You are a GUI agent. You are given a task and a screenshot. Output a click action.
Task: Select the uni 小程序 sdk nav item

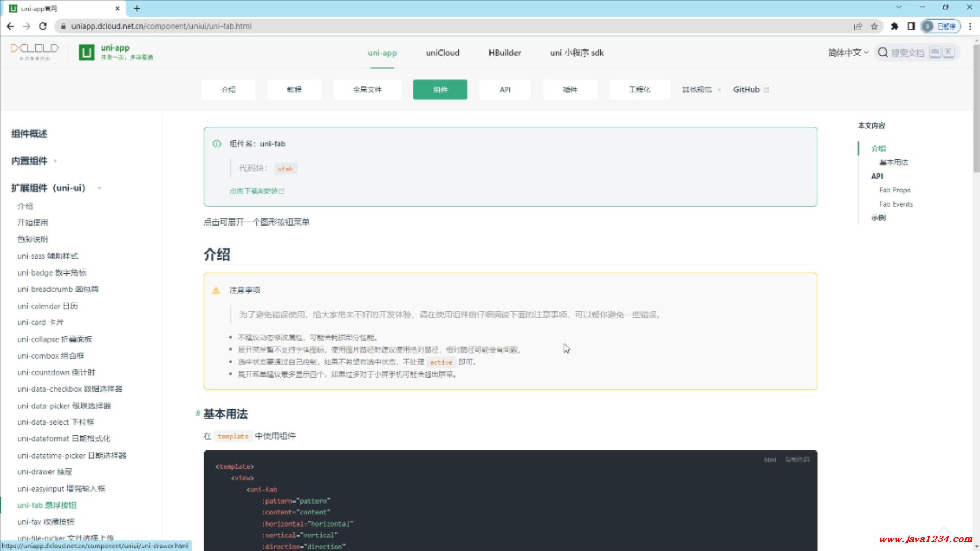[577, 53]
